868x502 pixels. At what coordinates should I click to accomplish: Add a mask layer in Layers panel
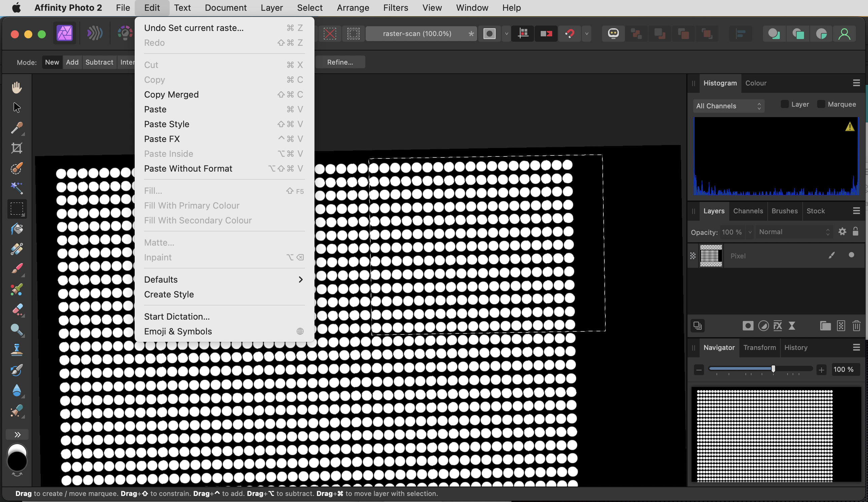[x=747, y=326]
